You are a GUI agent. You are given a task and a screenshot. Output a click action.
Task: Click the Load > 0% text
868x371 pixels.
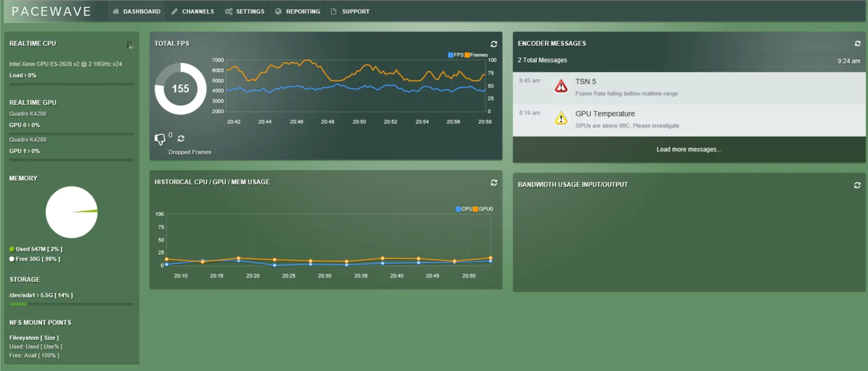pos(23,76)
